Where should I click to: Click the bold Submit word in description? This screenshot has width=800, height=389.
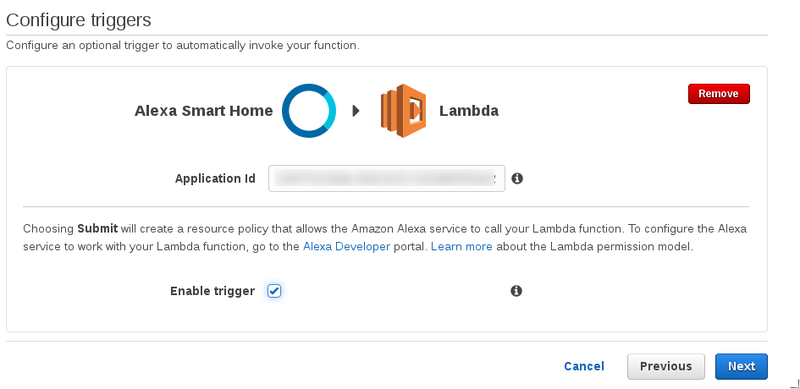97,228
